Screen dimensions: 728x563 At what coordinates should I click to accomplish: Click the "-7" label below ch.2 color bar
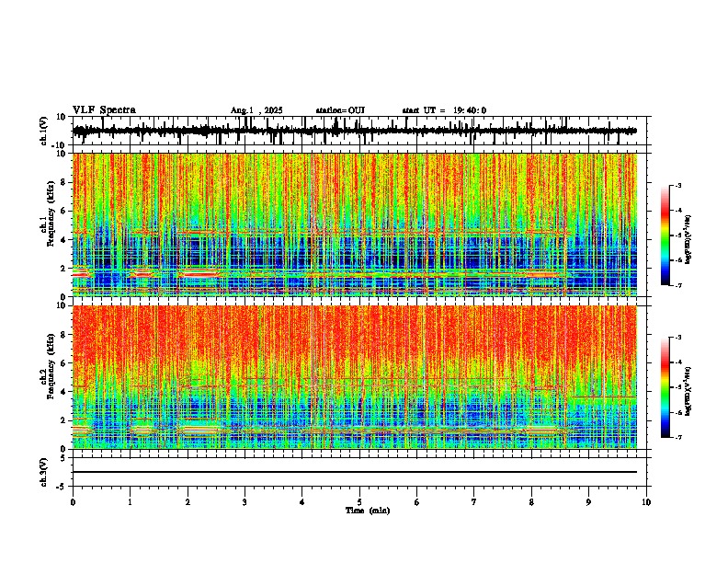coord(677,437)
